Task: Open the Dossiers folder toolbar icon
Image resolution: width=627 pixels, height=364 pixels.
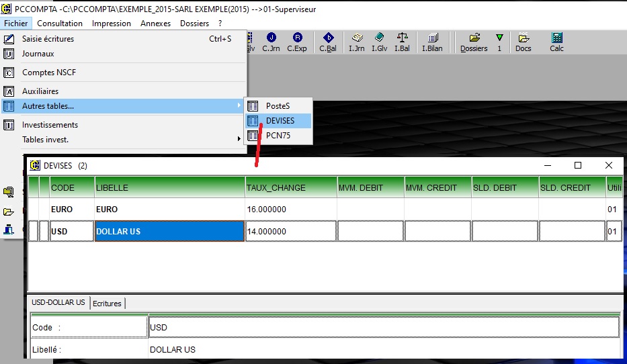Action: 474,42
